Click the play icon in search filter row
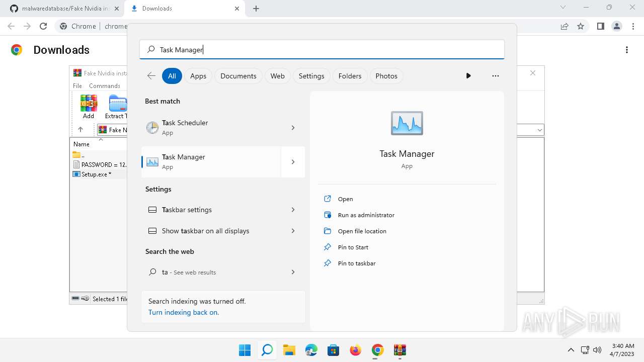Screen dimensions: 644x362 tap(468, 76)
